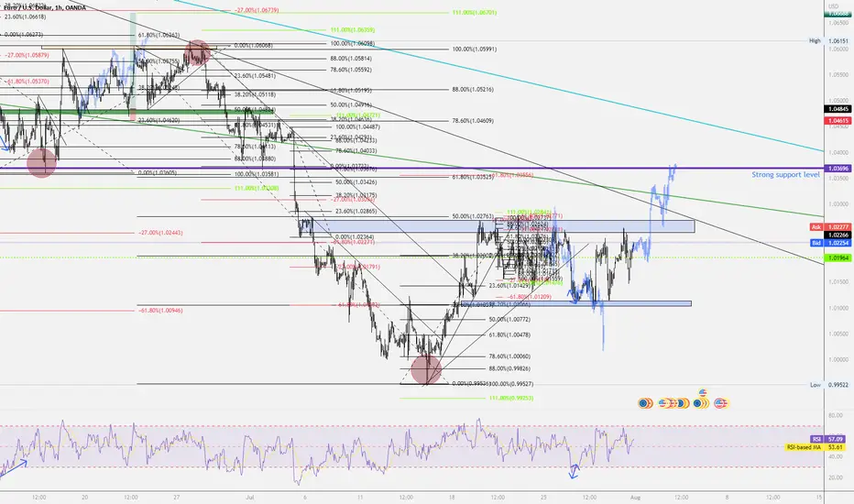
Task: Click the 100.00%(1.05991) Fibonacci label
Action: pyautogui.click(x=475, y=49)
